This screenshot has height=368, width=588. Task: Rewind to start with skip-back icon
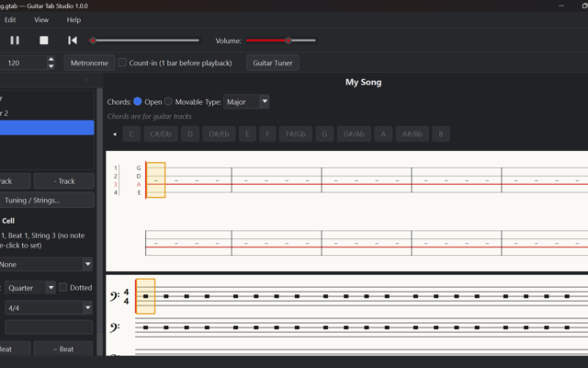[x=73, y=40]
